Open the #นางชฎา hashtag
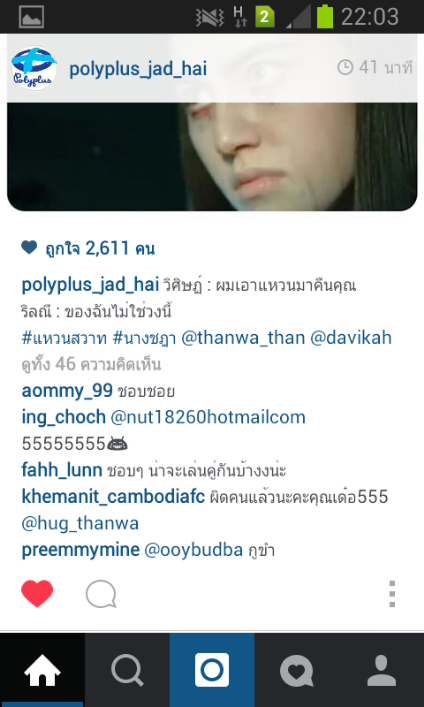Viewport: 424px width, 707px height. tap(144, 338)
